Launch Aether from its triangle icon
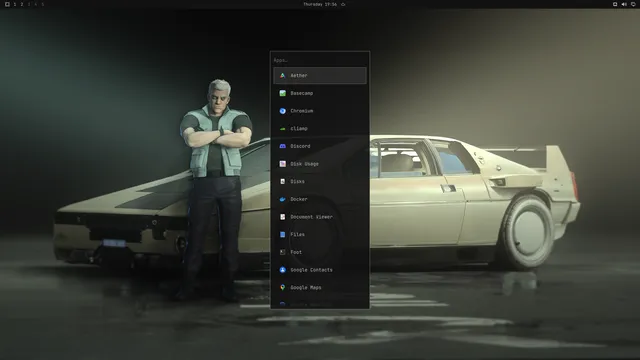640x360 pixels. coord(282,76)
